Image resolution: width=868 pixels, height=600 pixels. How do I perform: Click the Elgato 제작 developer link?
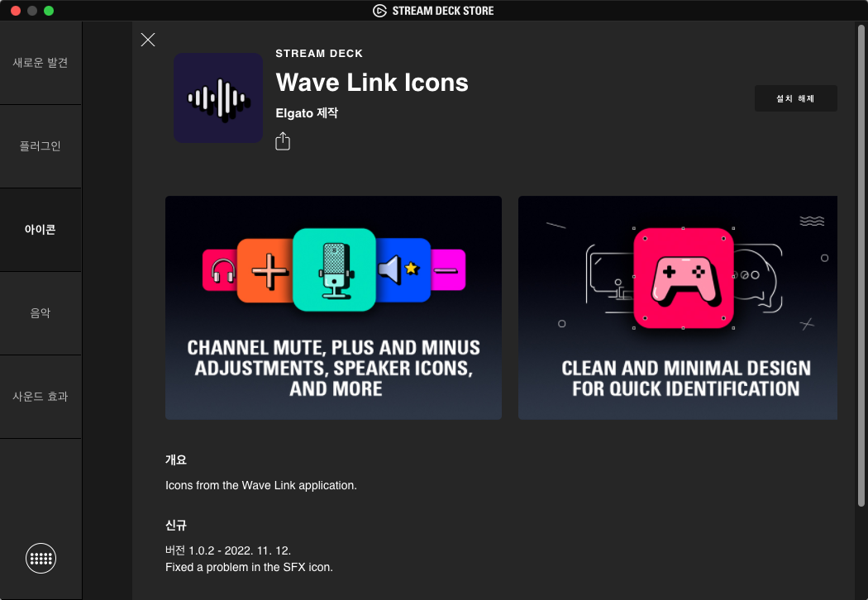click(x=307, y=113)
